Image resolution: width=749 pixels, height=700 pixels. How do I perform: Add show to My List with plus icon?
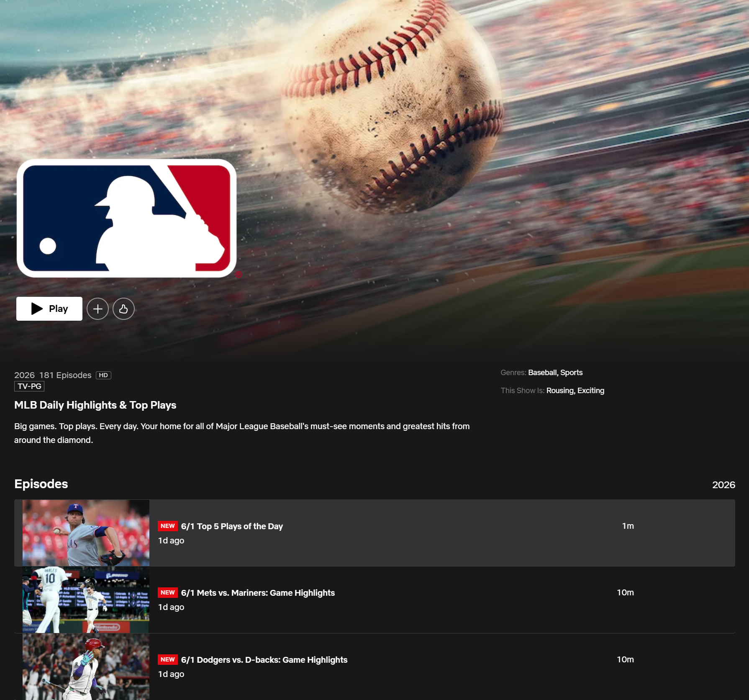coord(97,309)
